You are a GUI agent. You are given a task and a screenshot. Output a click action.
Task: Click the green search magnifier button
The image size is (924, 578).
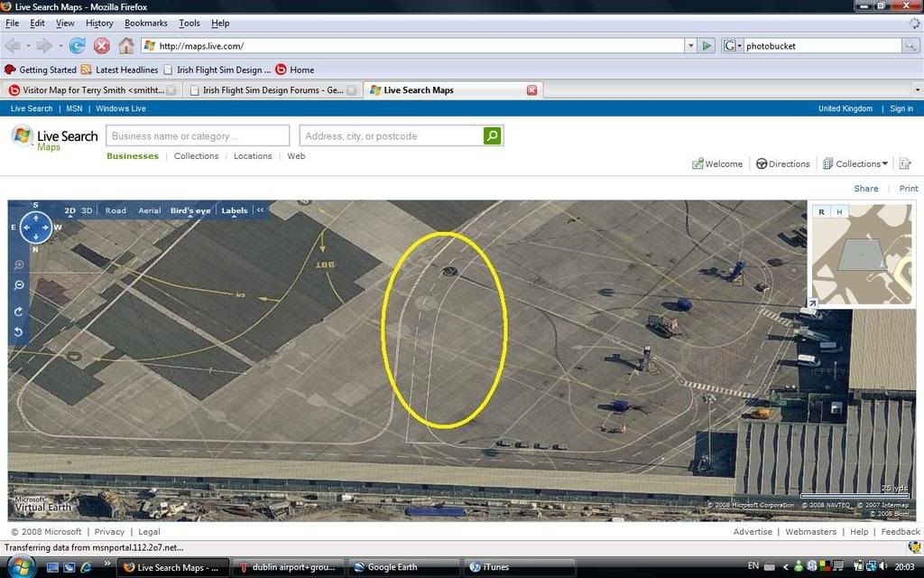pyautogui.click(x=492, y=135)
